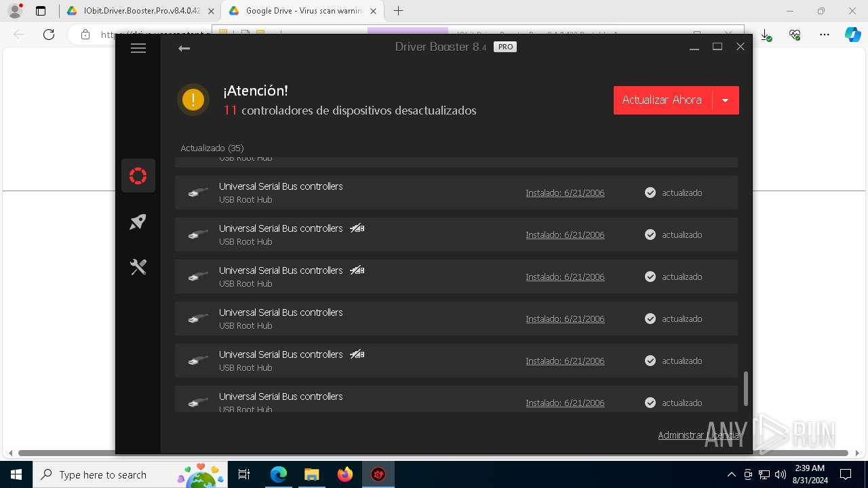
Task: Close the IObit.Driver.Booster.Pro tab
Action: (x=211, y=11)
